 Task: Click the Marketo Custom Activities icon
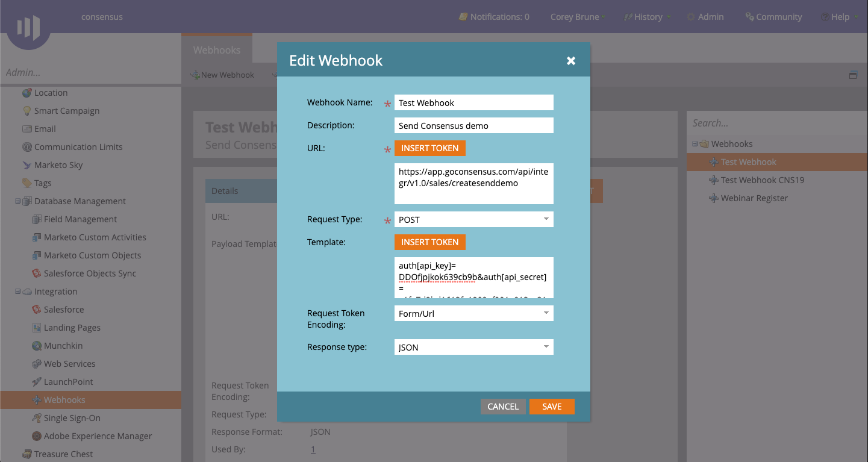(x=36, y=237)
